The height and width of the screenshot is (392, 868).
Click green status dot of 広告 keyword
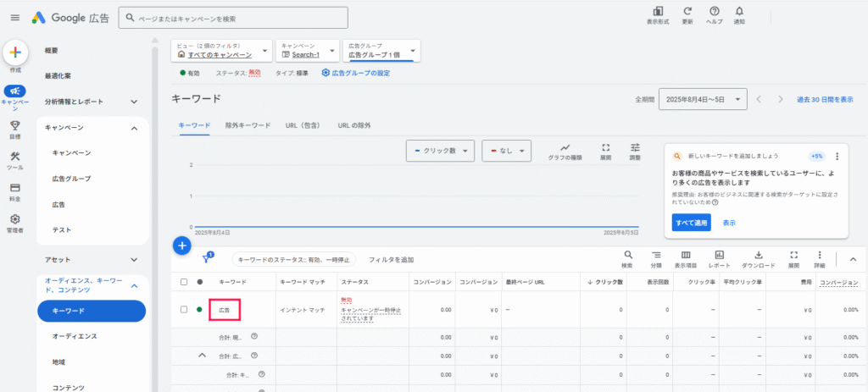pos(199,309)
